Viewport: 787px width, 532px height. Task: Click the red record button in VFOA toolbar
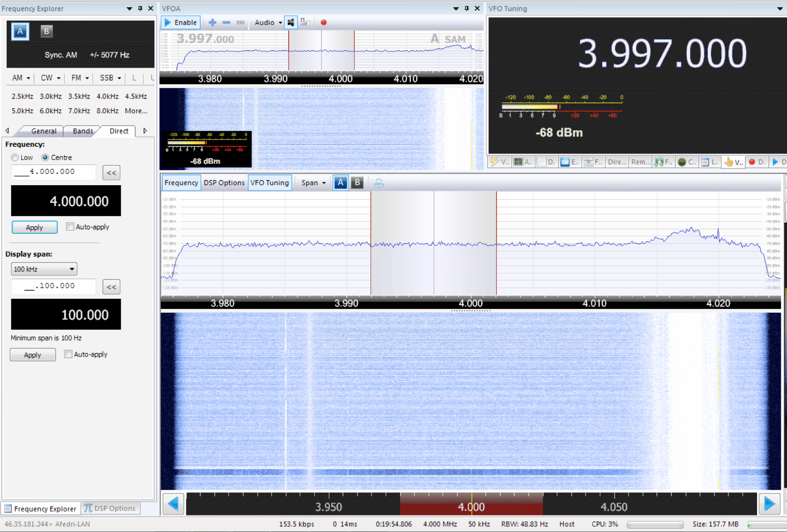pyautogui.click(x=323, y=22)
